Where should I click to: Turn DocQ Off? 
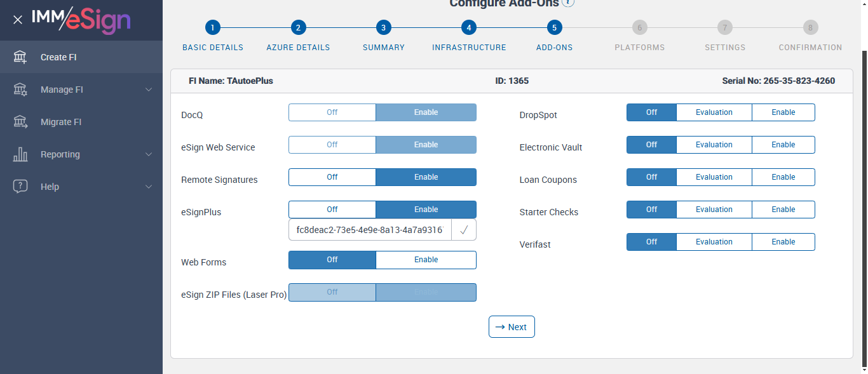coord(332,112)
